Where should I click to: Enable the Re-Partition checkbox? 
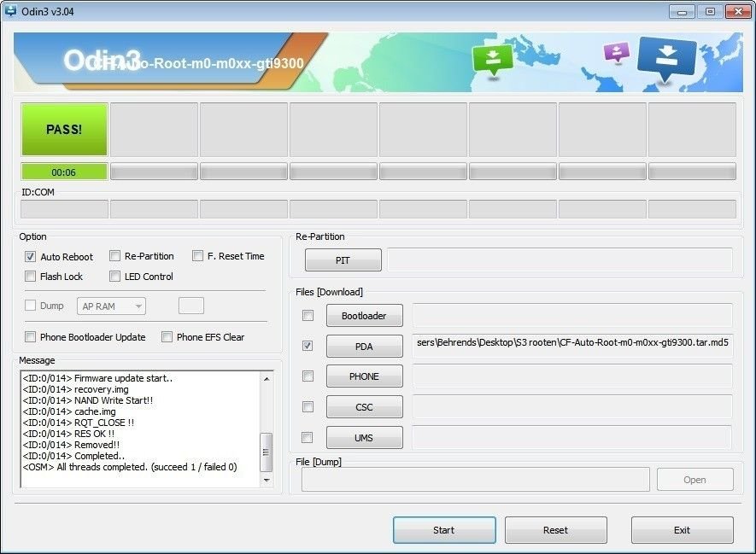pos(114,256)
